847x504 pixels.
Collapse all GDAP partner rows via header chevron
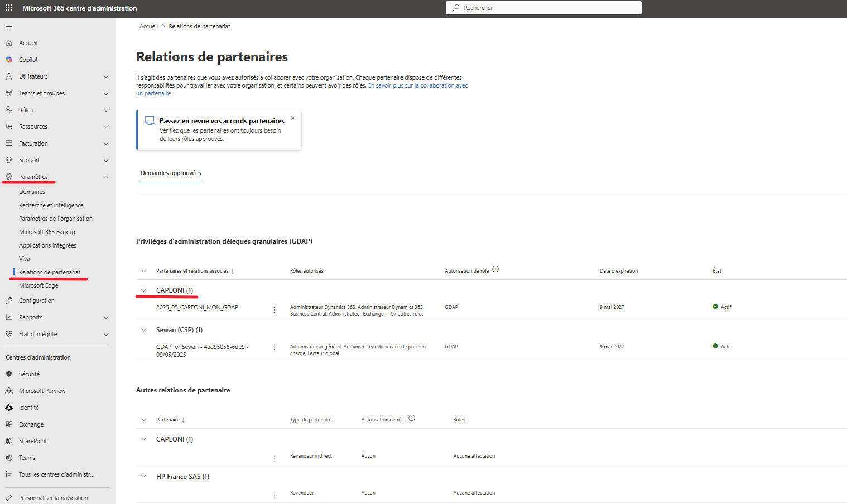click(x=143, y=271)
